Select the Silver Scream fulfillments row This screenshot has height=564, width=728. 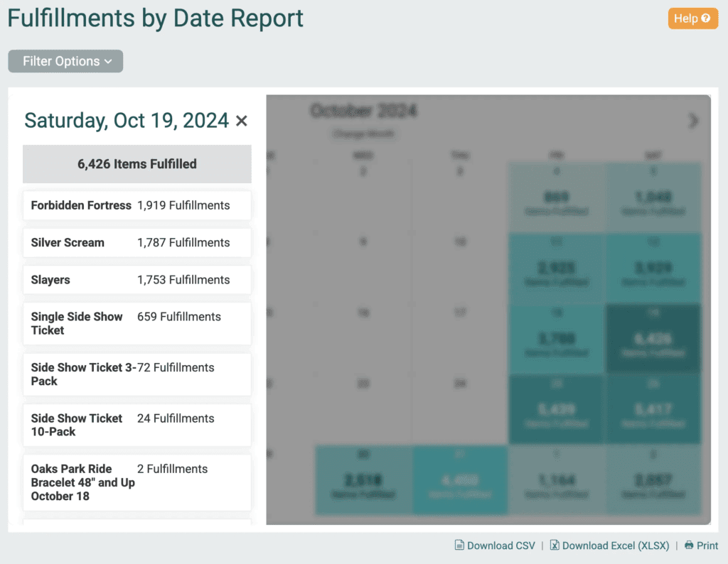(x=136, y=242)
